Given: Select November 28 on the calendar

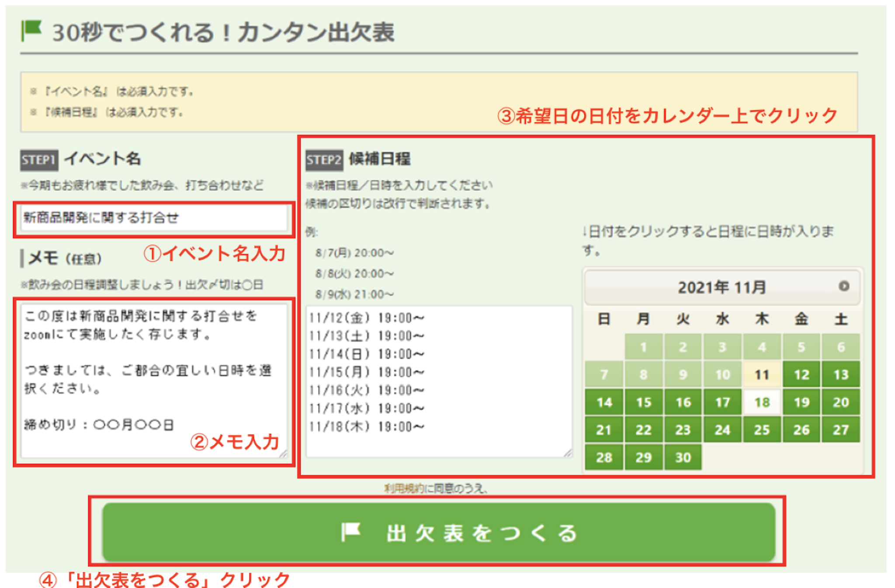Looking at the screenshot, I should 604,457.
